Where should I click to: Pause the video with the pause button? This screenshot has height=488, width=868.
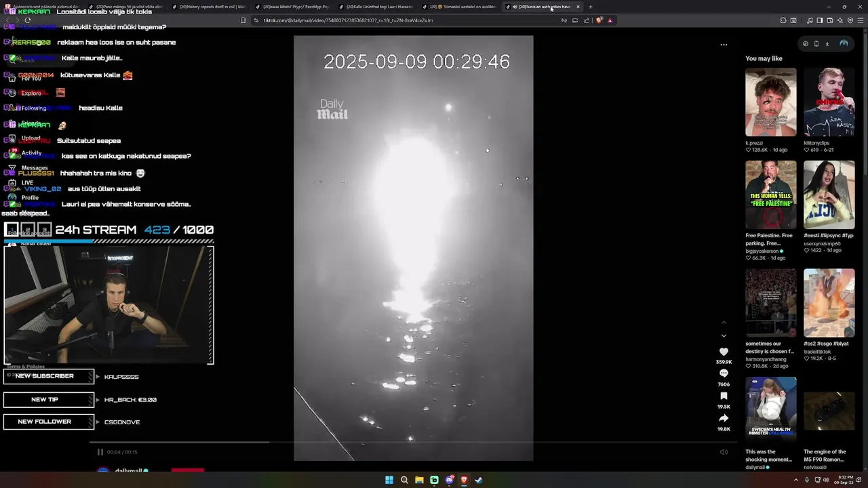[100, 452]
